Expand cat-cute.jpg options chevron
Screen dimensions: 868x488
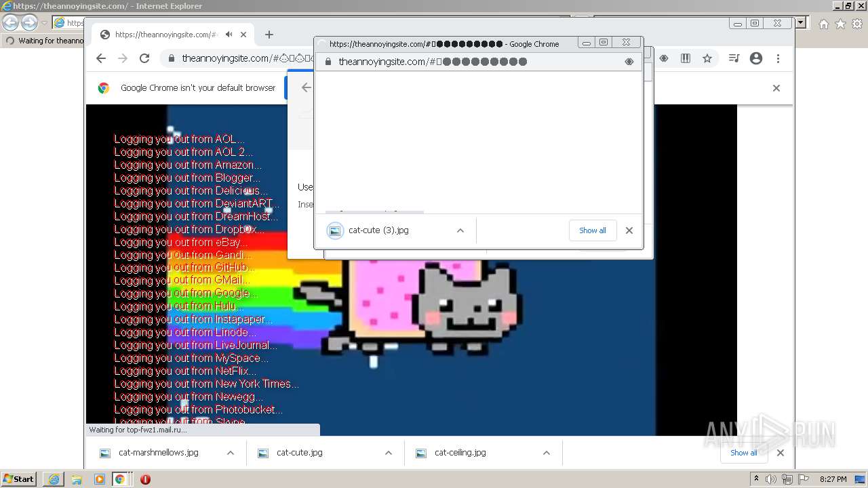[389, 453]
